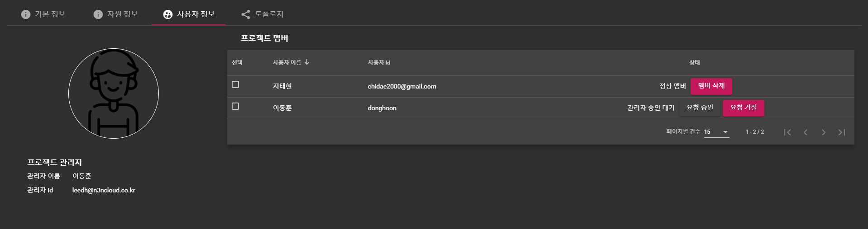868x229 pixels.
Task: Jump to the last page of members
Action: pyautogui.click(x=842, y=132)
